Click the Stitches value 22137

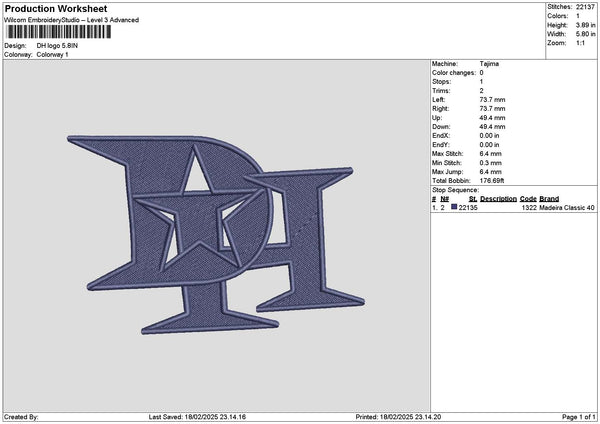(585, 7)
